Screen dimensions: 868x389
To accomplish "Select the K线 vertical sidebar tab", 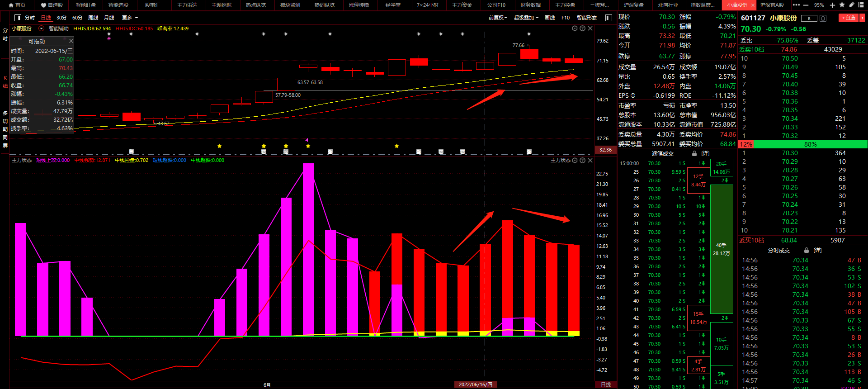I will click(5, 82).
